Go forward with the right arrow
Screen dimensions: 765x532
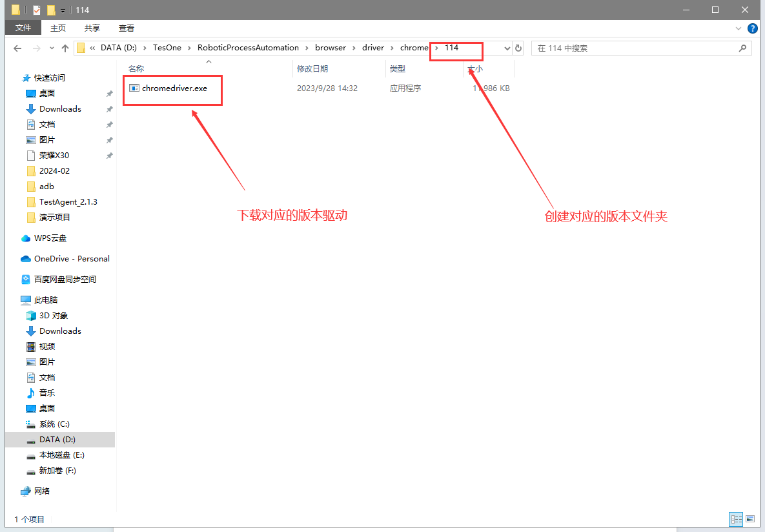pyautogui.click(x=37, y=48)
